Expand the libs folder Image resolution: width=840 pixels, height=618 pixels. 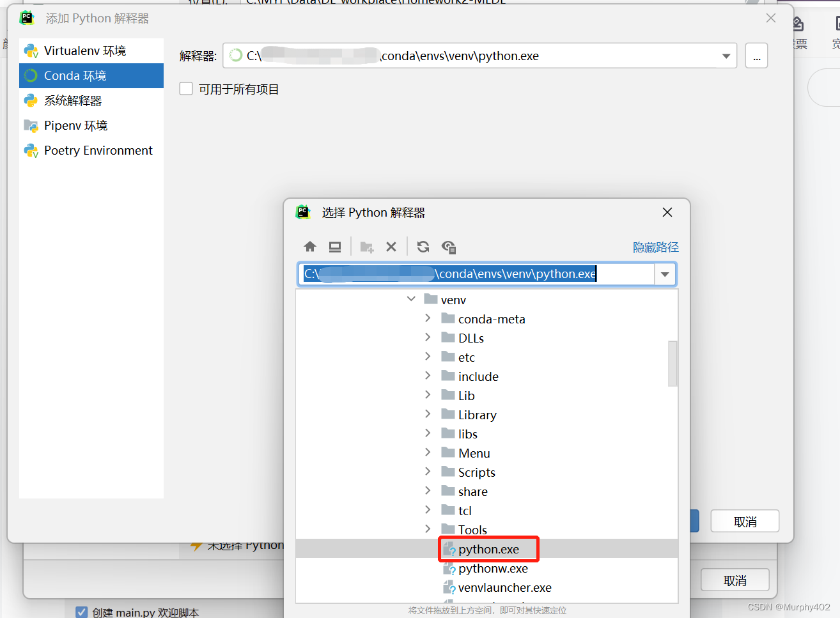[x=428, y=433]
